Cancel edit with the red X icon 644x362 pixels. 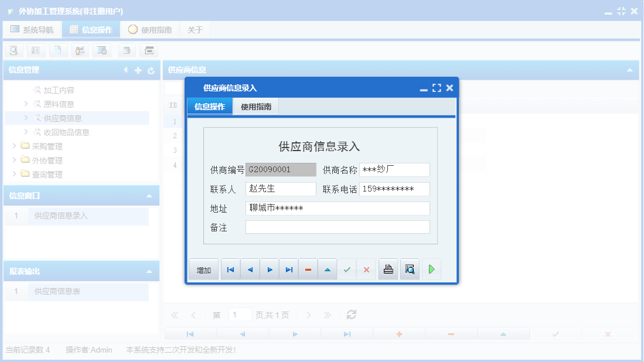point(366,269)
